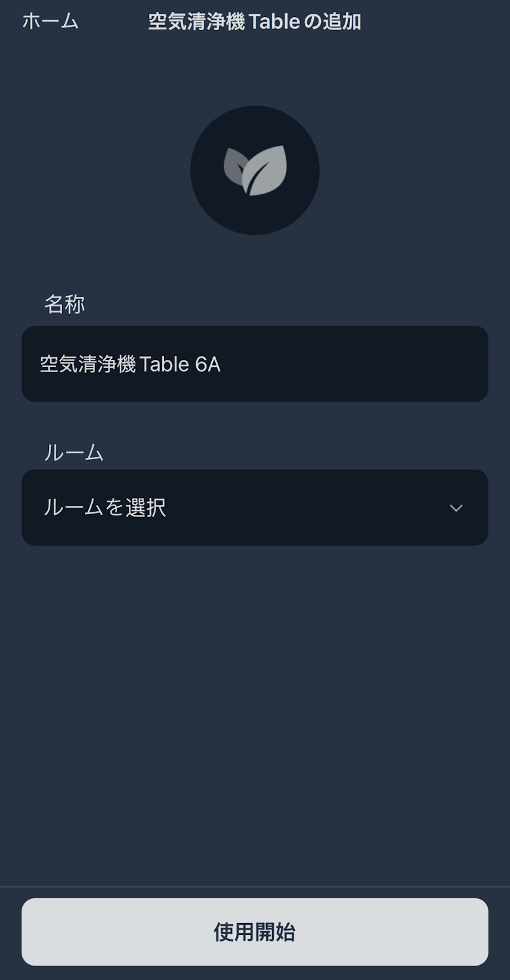The image size is (510, 980).
Task: Click the 名称 text input field
Action: (254, 364)
